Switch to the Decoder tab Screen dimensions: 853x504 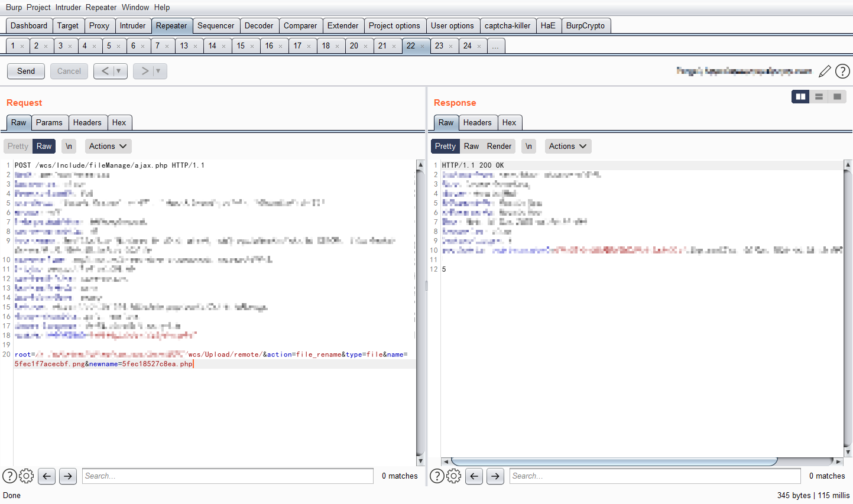point(259,25)
